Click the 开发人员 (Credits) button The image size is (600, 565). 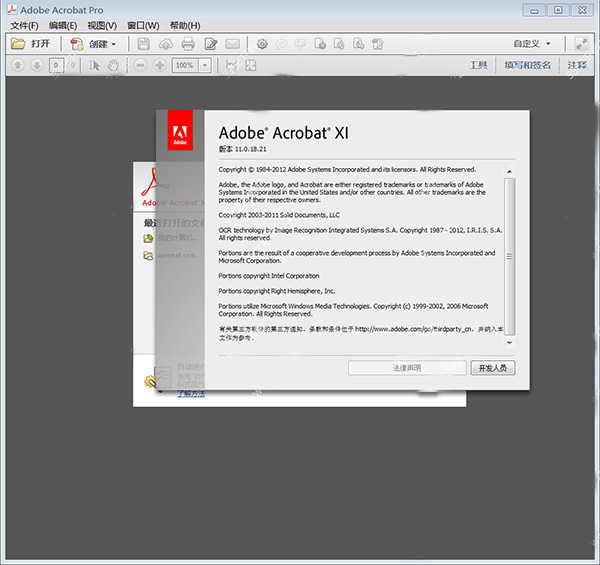pos(493,368)
